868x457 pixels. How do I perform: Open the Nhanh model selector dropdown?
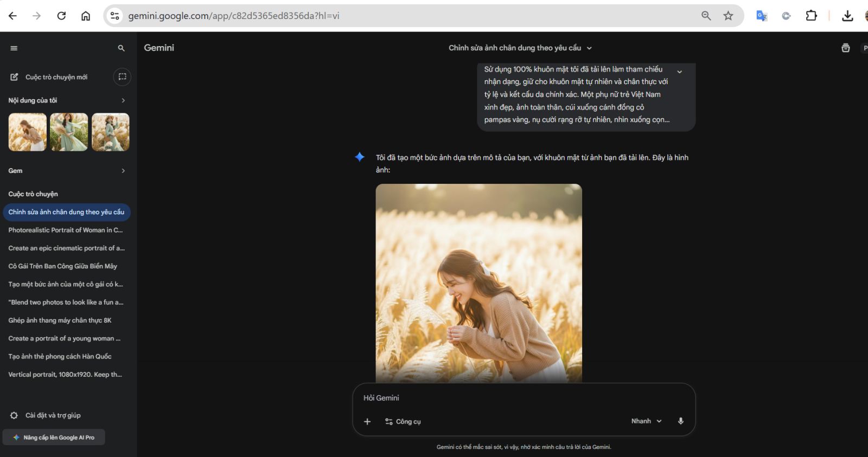pos(646,421)
